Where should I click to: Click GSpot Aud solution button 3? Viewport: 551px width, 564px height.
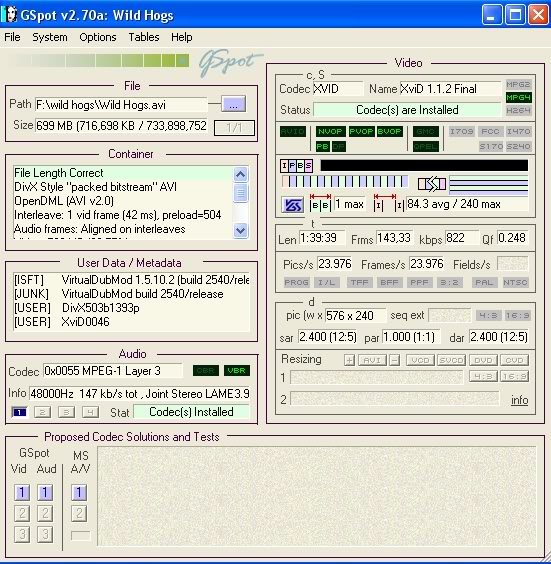(45, 534)
